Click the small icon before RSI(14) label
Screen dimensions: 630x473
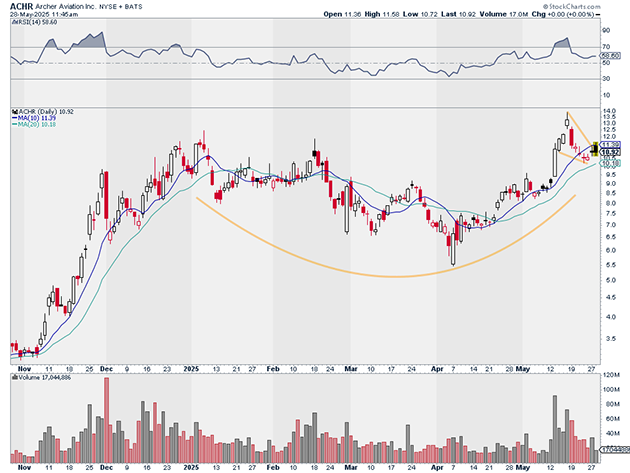click(x=14, y=22)
